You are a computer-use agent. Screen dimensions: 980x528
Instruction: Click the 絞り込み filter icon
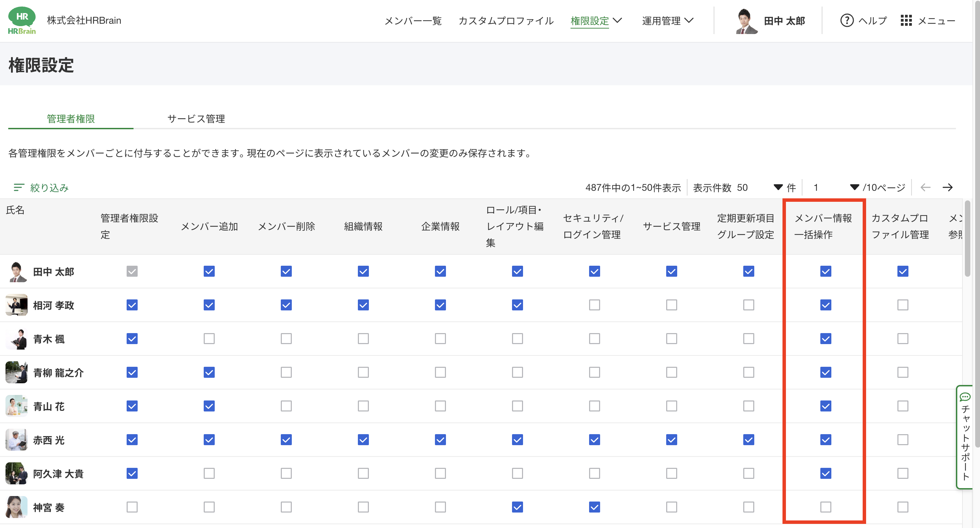point(19,187)
